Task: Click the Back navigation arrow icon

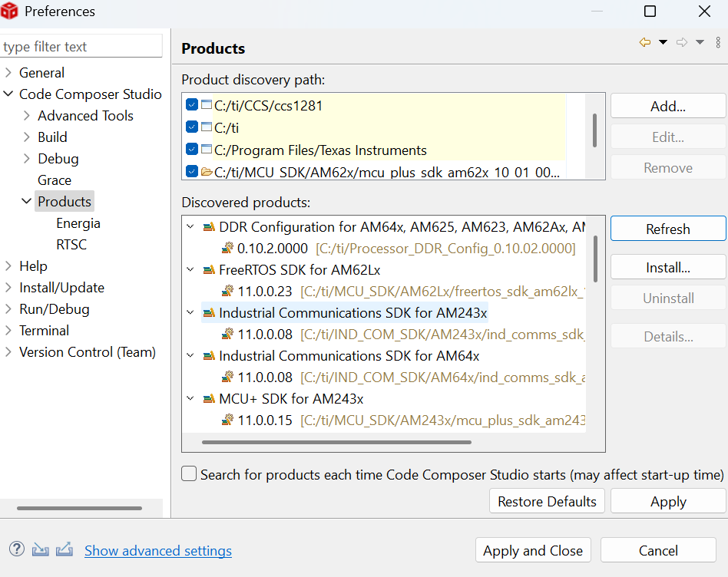Action: (x=644, y=42)
